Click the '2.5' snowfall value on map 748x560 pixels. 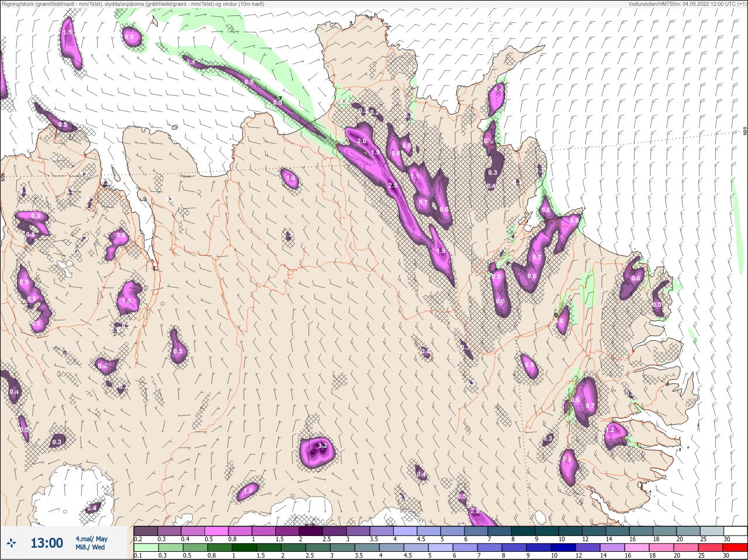[393, 186]
